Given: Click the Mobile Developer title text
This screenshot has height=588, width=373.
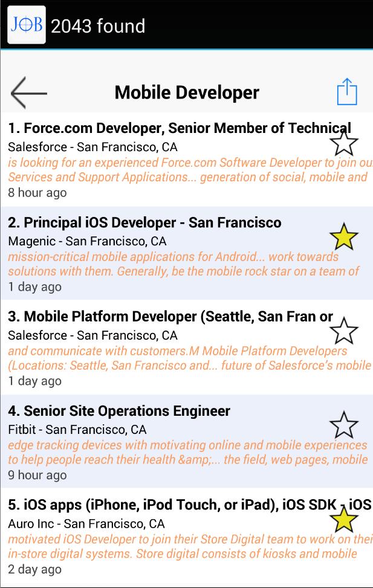Looking at the screenshot, I should [186, 91].
